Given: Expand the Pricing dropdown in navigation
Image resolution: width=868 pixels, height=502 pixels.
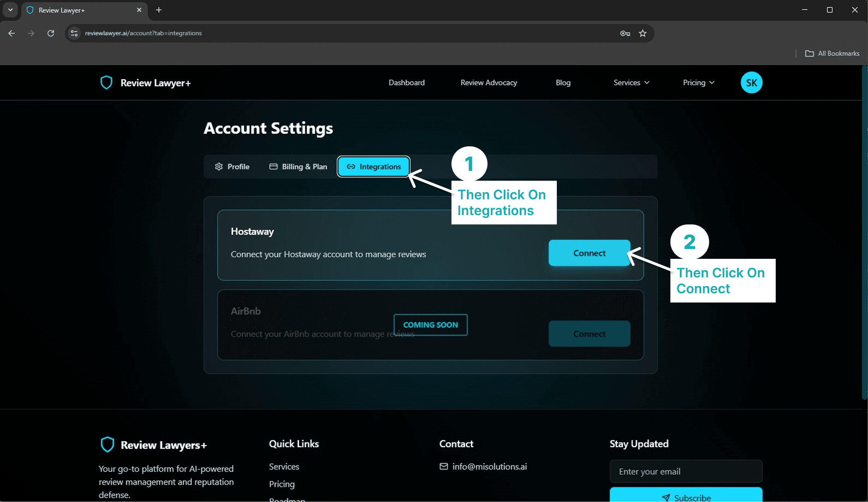Looking at the screenshot, I should coord(699,83).
